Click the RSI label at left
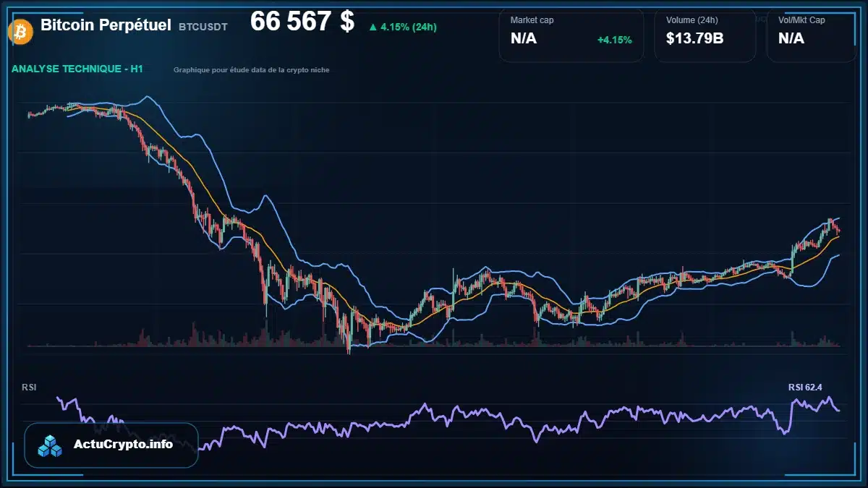868x488 pixels. pyautogui.click(x=29, y=388)
